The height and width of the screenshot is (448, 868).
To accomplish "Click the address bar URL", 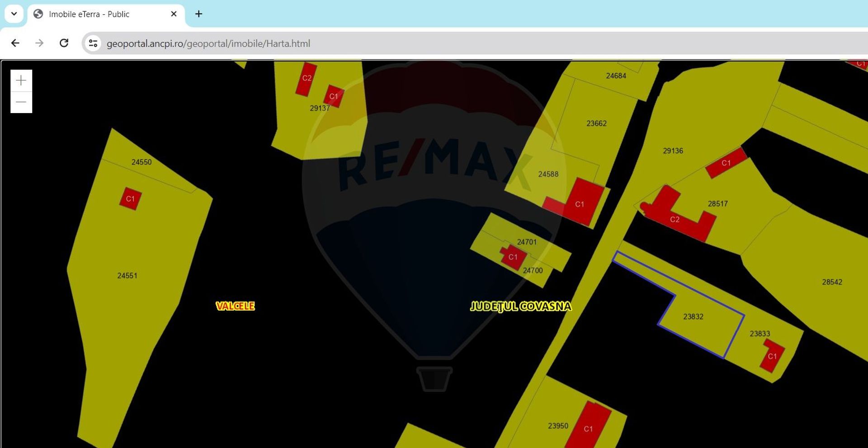I will click(208, 43).
